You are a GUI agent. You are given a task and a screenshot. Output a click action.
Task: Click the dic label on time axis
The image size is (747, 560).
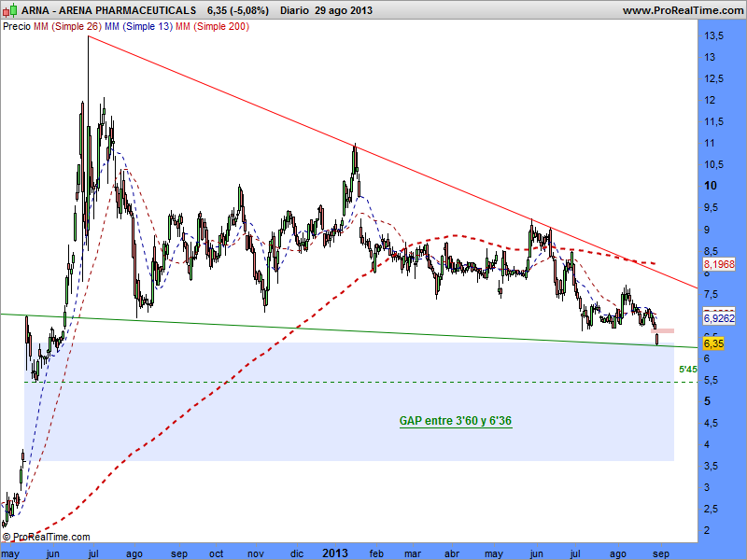297,553
